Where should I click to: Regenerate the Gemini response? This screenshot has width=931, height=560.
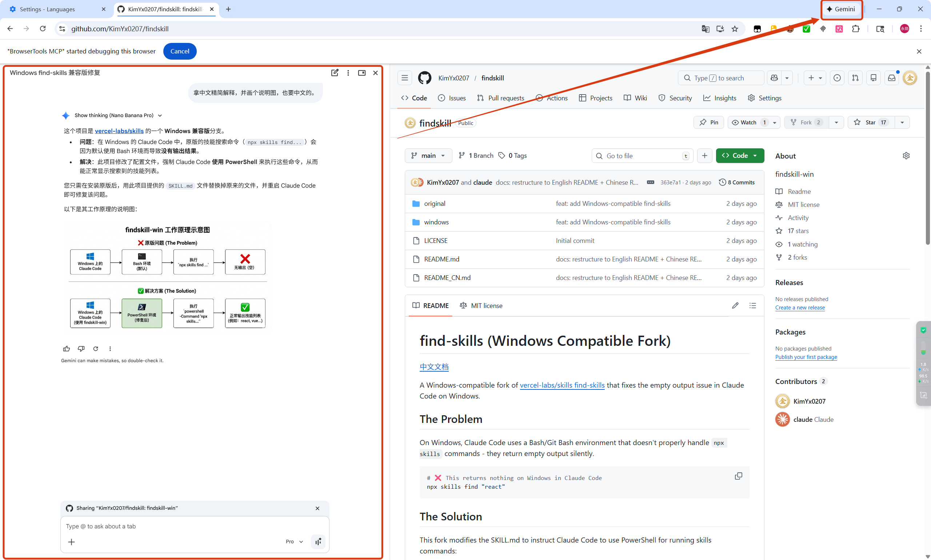[96, 349]
